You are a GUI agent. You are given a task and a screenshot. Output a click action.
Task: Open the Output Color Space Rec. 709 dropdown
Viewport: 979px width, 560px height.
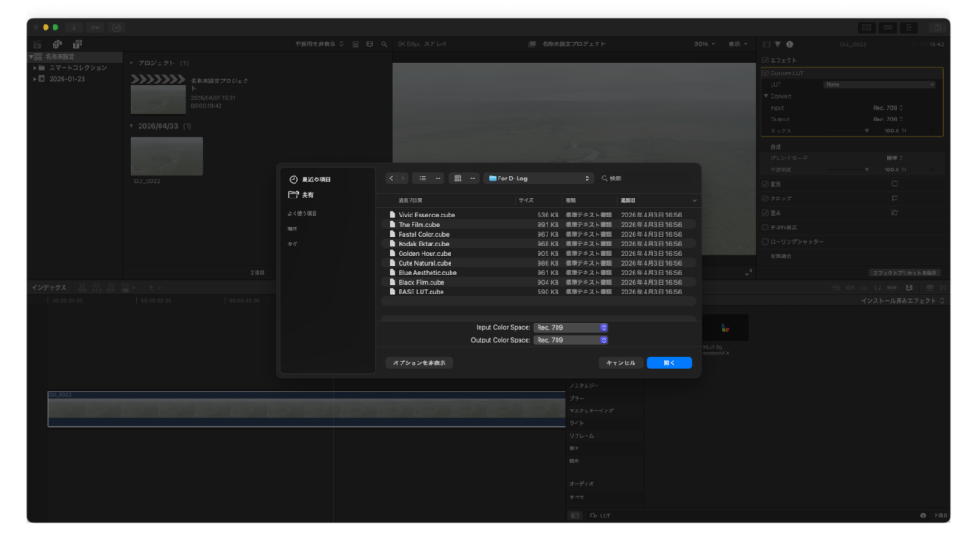point(571,340)
